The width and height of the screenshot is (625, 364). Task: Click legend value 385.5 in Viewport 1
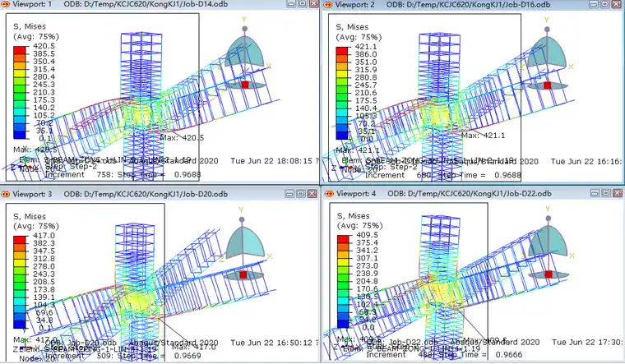[x=44, y=53]
